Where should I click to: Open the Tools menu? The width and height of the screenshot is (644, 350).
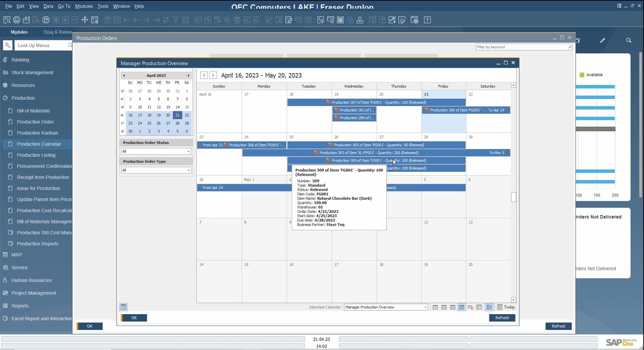coord(103,6)
